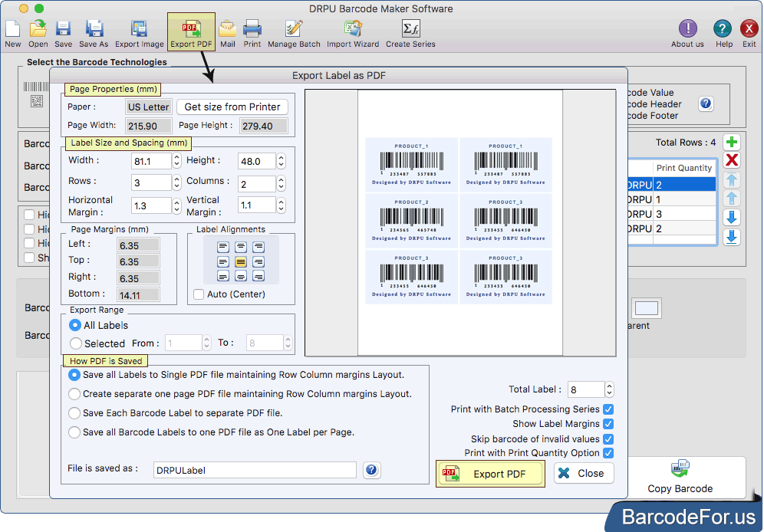
Task: Select top-left label alignment icon
Action: pos(223,247)
